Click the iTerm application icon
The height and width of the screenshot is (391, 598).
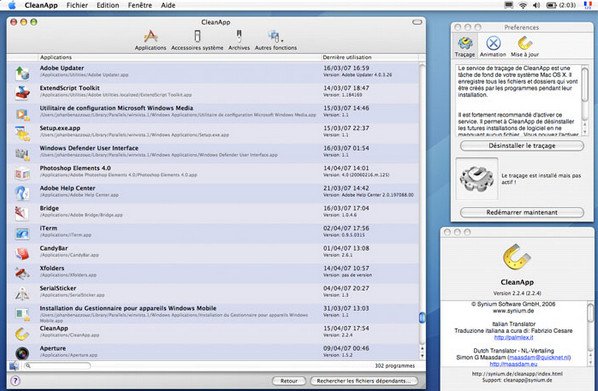pyautogui.click(x=22, y=233)
